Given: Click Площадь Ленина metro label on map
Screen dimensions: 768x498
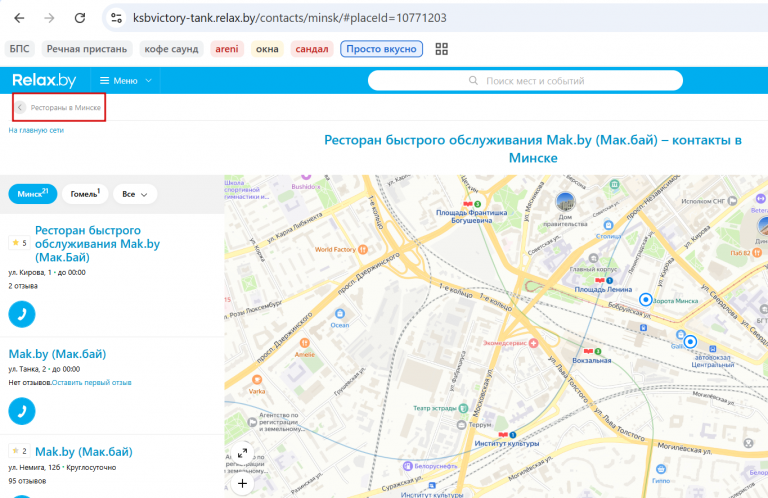Looking at the screenshot, I should [603, 289].
